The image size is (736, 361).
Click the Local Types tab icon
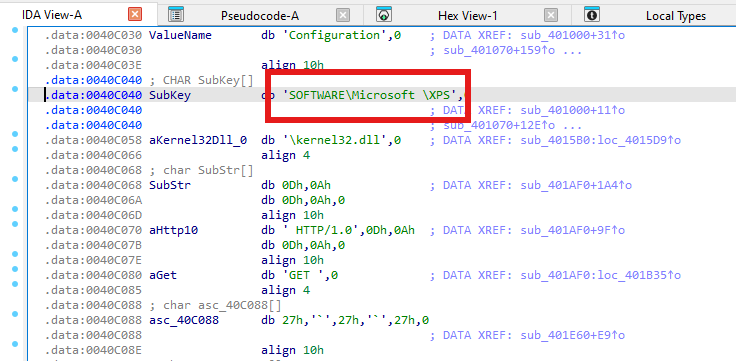[x=592, y=15]
